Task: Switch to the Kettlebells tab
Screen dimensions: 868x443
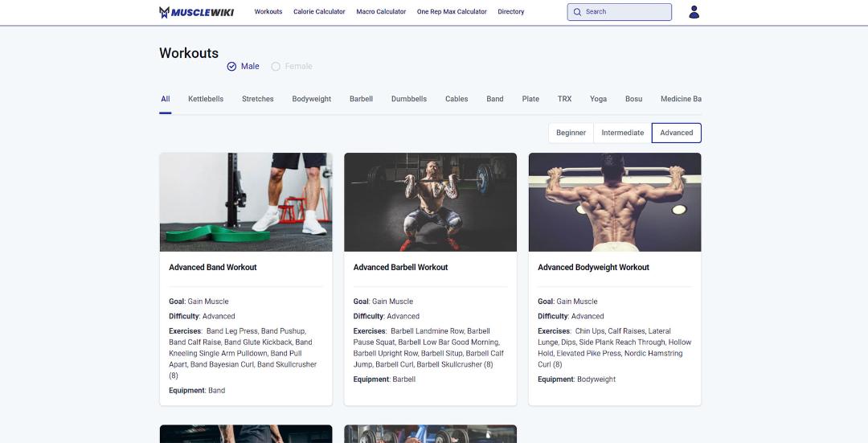Action: [x=206, y=99]
